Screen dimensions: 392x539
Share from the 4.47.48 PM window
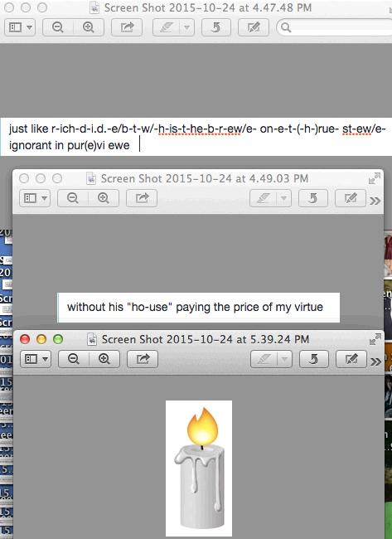pyautogui.click(x=127, y=27)
